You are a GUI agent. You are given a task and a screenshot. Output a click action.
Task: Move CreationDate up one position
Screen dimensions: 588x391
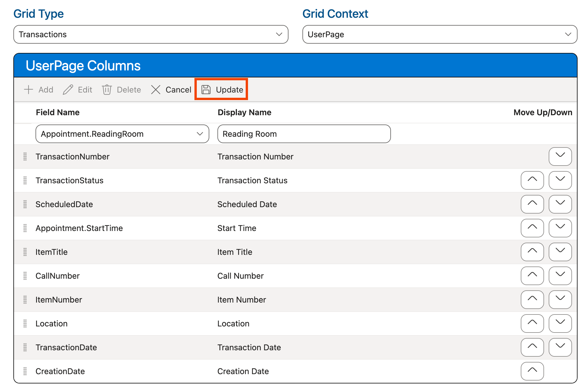tap(532, 371)
